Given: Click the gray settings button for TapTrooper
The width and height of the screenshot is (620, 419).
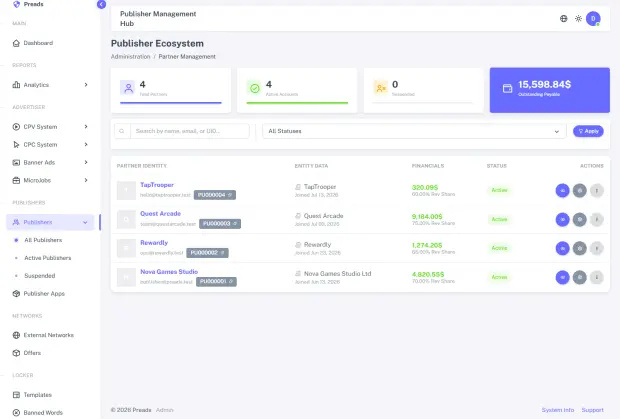Looking at the screenshot, I should pyautogui.click(x=580, y=191).
